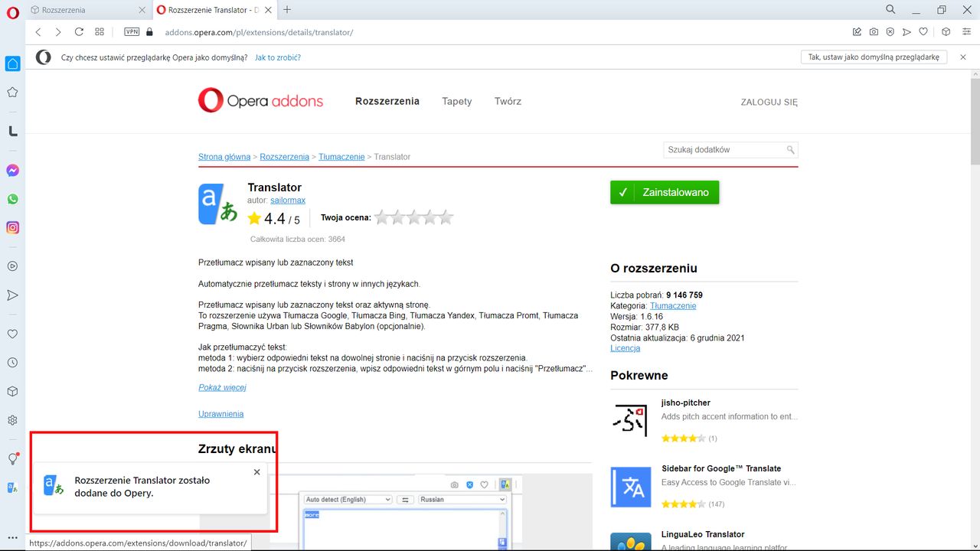The image size is (980, 551).
Task: Expand the Uprawnienia permissions section
Action: (220, 413)
